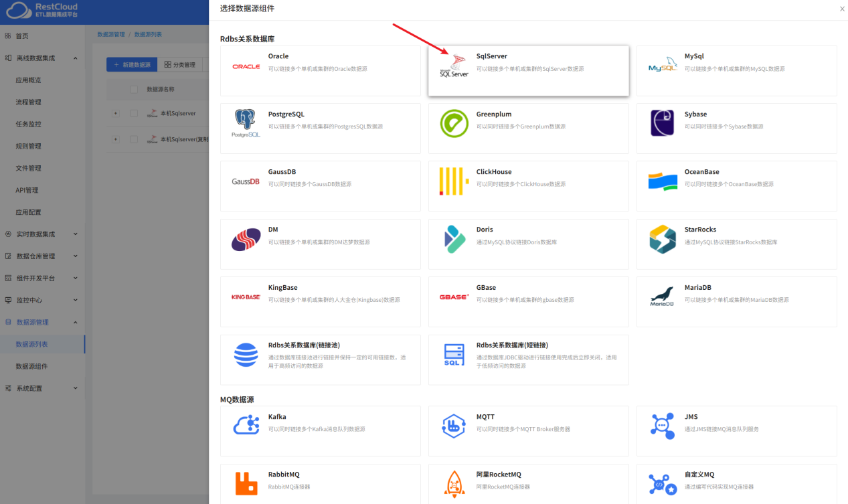Image resolution: width=848 pixels, height=504 pixels.
Task: Click the 分类管理 button
Action: point(180,65)
